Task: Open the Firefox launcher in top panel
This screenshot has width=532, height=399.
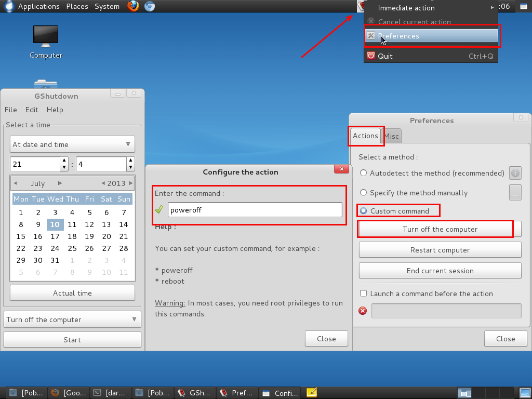Action: 133,6
